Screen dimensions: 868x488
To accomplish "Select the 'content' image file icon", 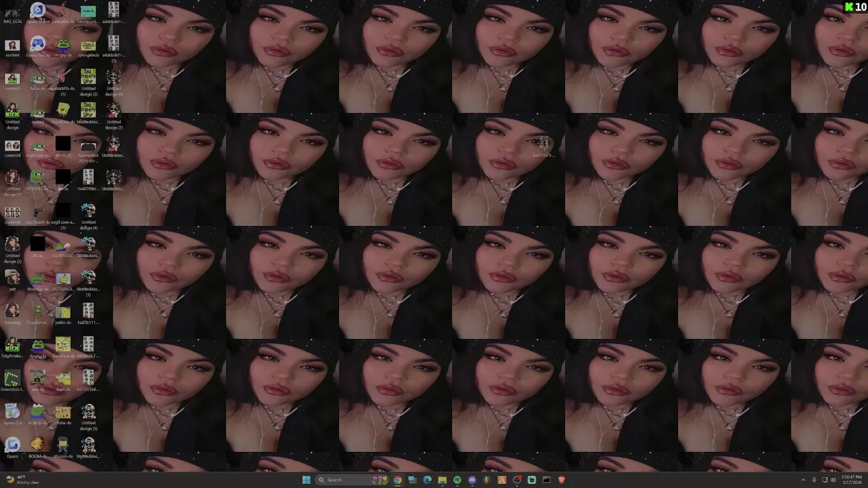I will pyautogui.click(x=12, y=47).
